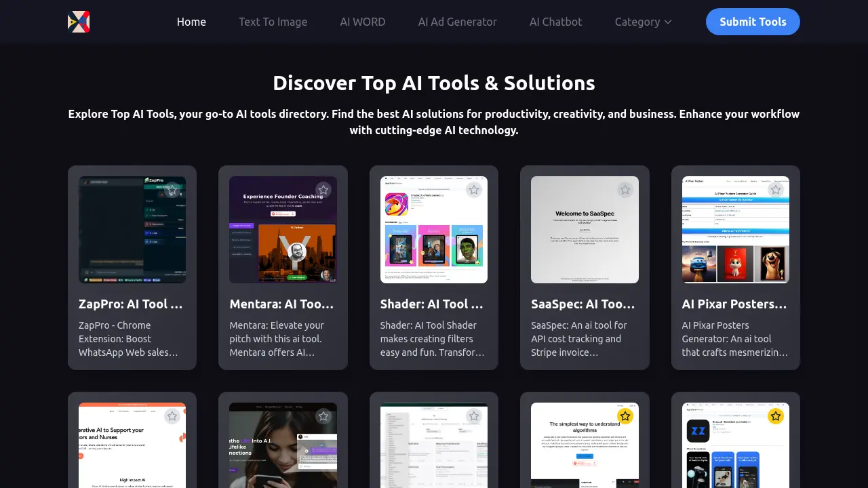The width and height of the screenshot is (868, 488).
Task: Click the ZapPro Chrome Extension description
Action: 132,339
